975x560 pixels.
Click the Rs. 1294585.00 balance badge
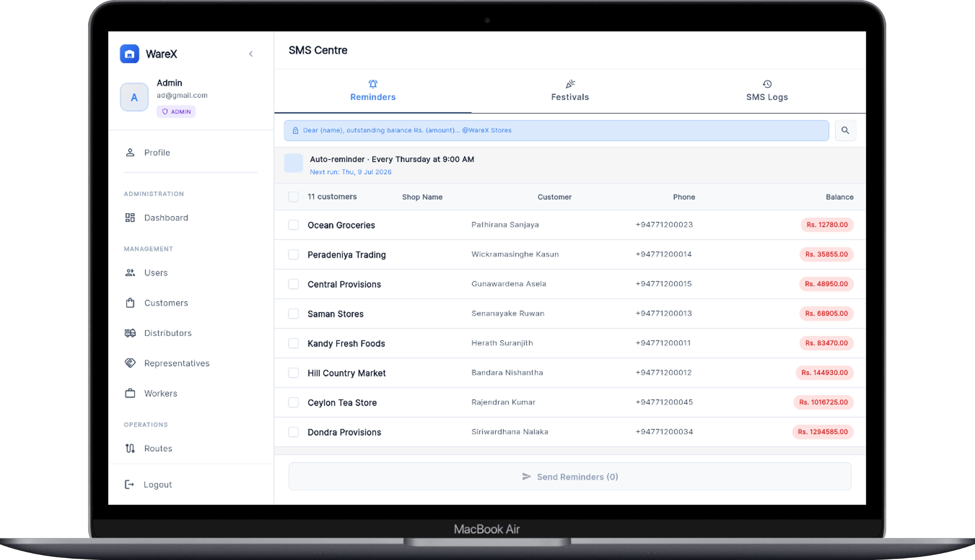pyautogui.click(x=822, y=432)
